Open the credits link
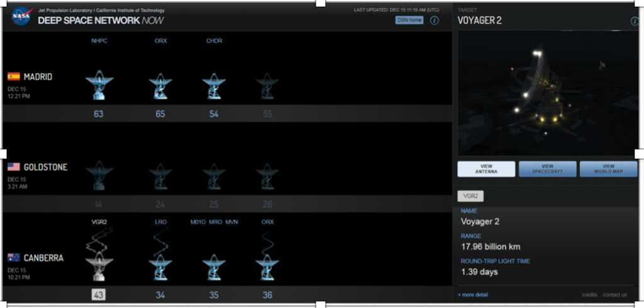This screenshot has height=308, width=644. click(589, 294)
